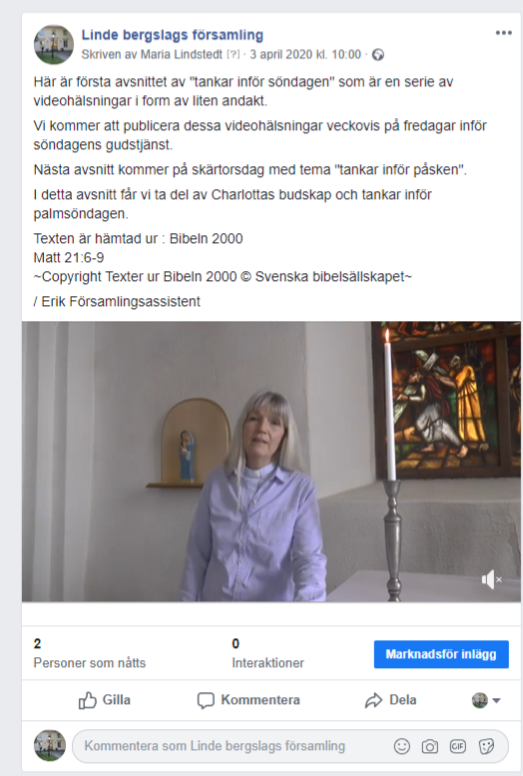Click the Gilla thumbs-up button
Viewport: 523px width, 776px height.
click(104, 700)
